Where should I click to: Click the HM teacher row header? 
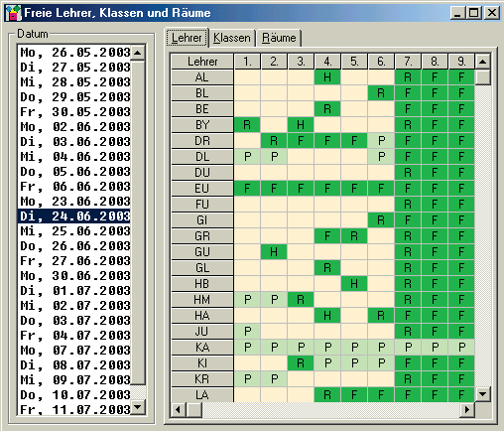[x=202, y=300]
